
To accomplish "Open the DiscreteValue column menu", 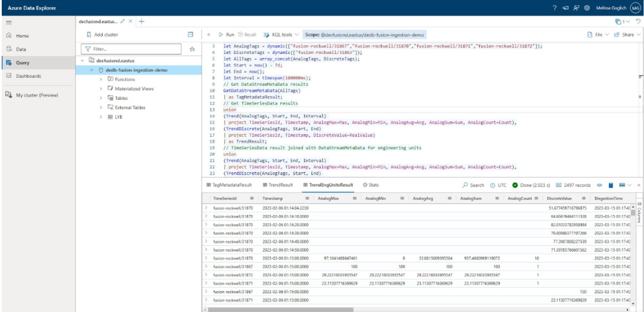I will pyautogui.click(x=585, y=198).
